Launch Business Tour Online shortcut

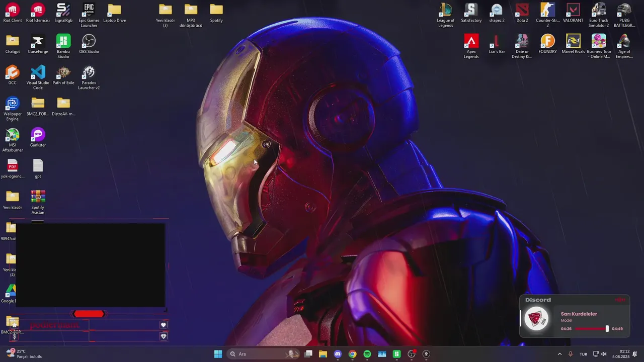pos(599,46)
